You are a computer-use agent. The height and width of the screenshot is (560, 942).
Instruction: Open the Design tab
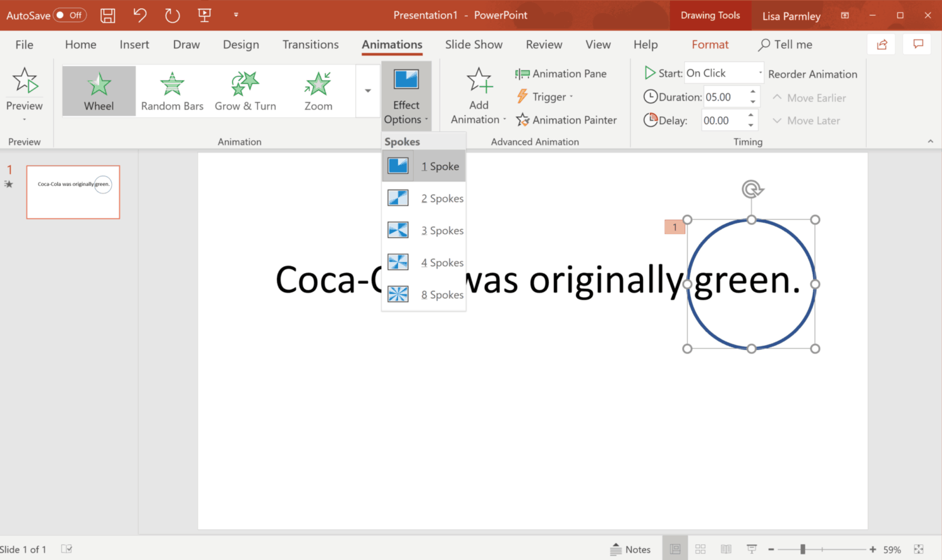[241, 45]
